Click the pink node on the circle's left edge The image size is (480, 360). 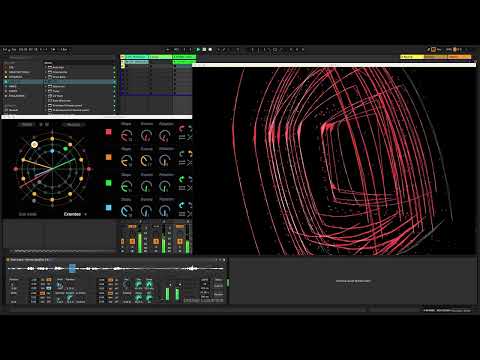coord(16,169)
